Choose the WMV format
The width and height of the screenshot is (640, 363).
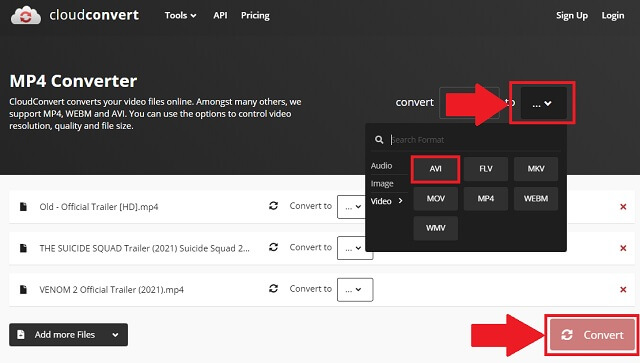436,228
